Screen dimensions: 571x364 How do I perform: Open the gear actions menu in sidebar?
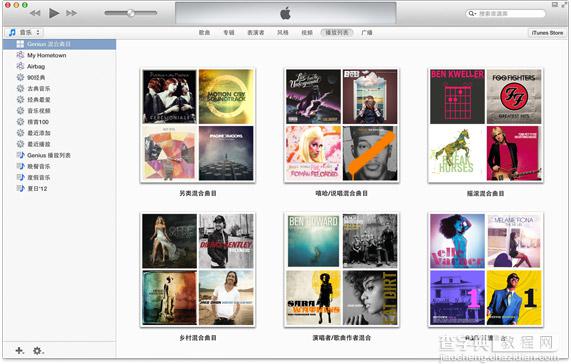click(38, 351)
